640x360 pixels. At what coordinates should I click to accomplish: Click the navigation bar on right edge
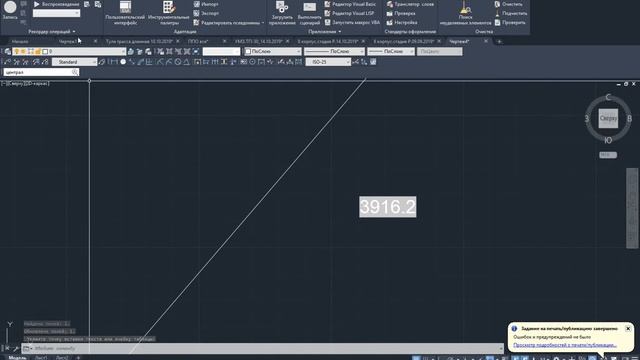point(632,208)
